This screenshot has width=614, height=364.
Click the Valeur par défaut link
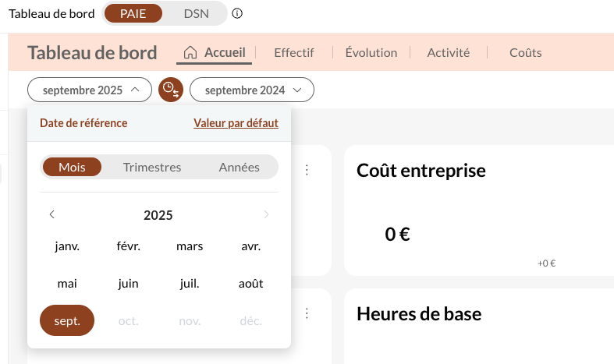point(236,123)
